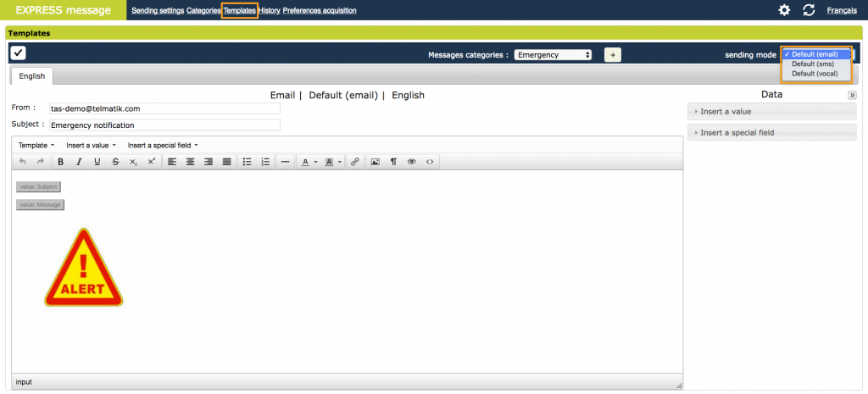This screenshot has height=394, width=868.
Task: Apply text color with the A button
Action: [x=305, y=162]
